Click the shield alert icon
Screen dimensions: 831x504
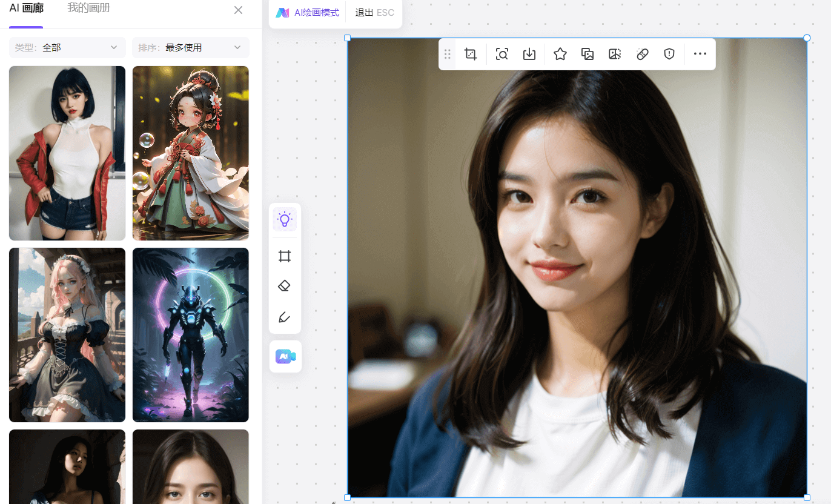pos(669,54)
